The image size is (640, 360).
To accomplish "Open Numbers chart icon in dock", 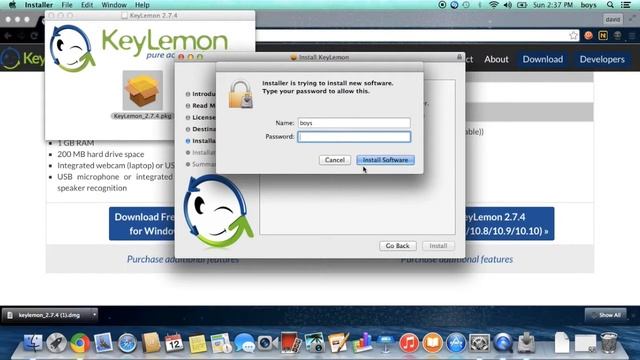I will [362, 342].
